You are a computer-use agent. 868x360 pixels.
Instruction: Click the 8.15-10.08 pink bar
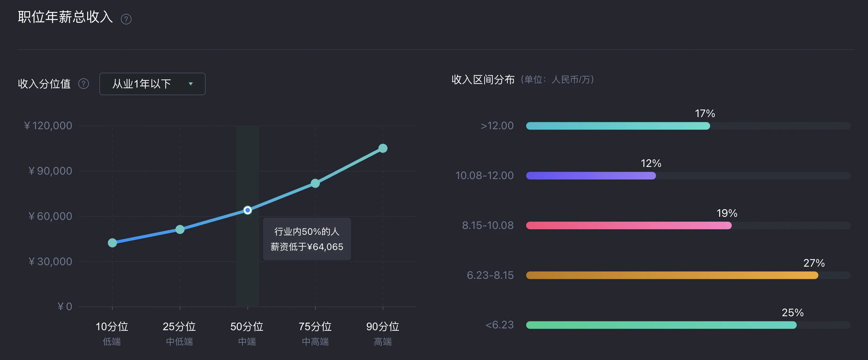click(x=629, y=225)
